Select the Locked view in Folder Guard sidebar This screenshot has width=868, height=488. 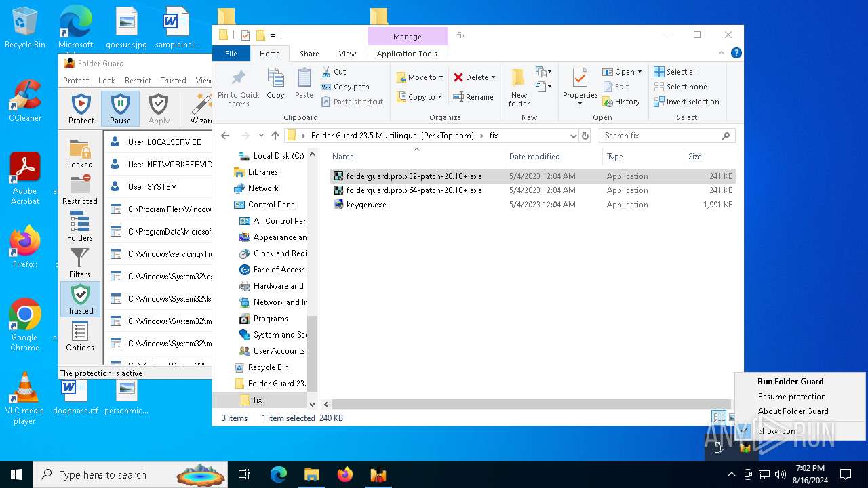coord(80,153)
